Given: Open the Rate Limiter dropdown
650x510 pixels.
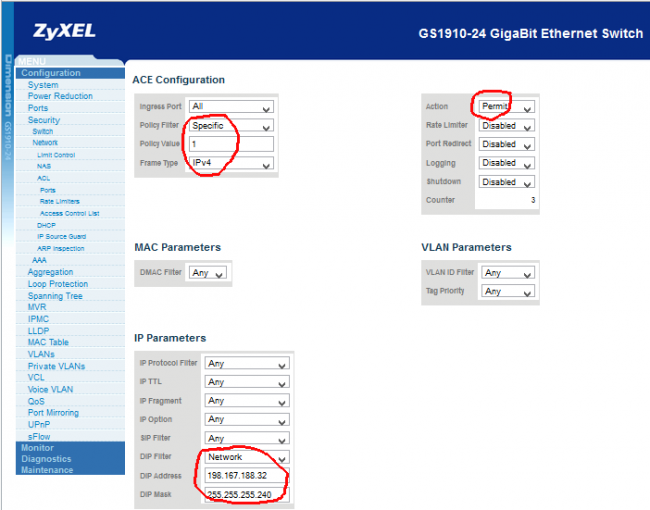Looking at the screenshot, I should [507, 126].
